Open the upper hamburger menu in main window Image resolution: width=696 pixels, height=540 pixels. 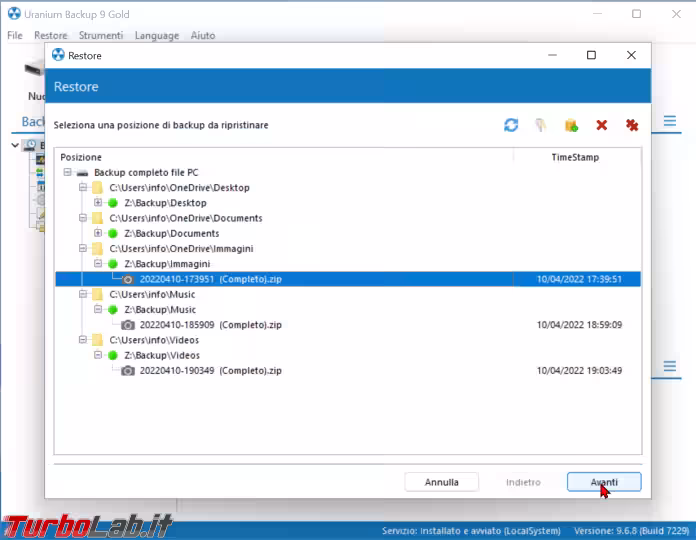tap(670, 121)
